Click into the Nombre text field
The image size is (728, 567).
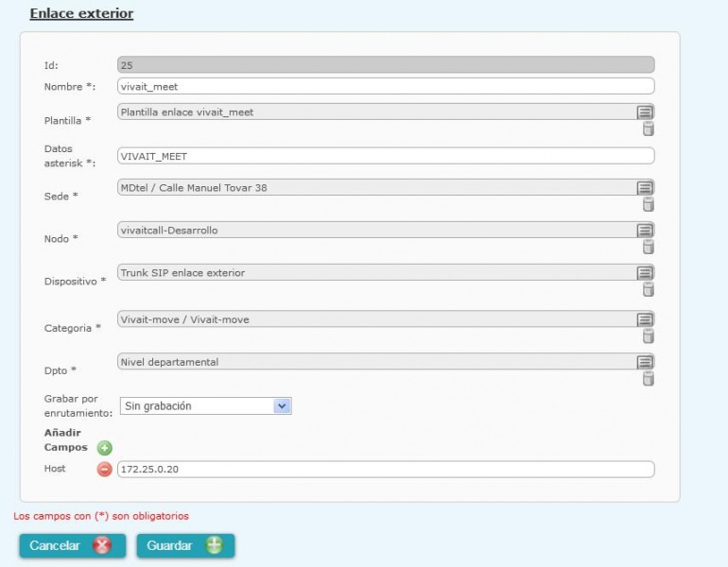coord(386,86)
